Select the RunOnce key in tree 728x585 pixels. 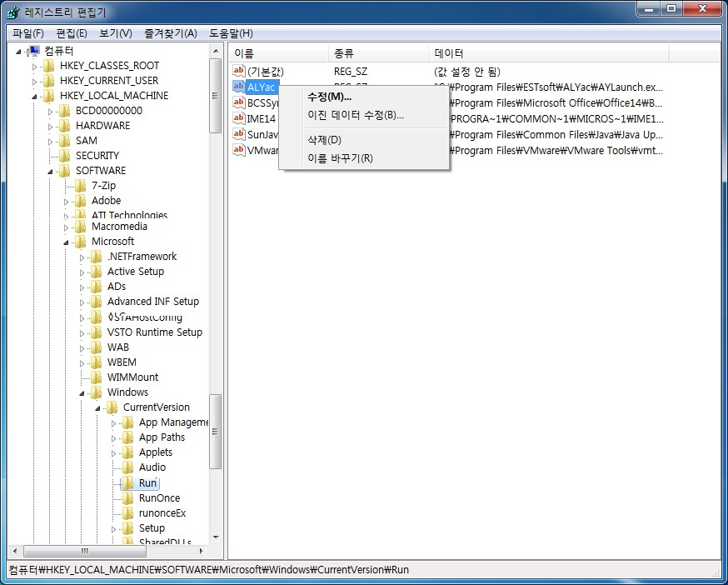click(158, 498)
